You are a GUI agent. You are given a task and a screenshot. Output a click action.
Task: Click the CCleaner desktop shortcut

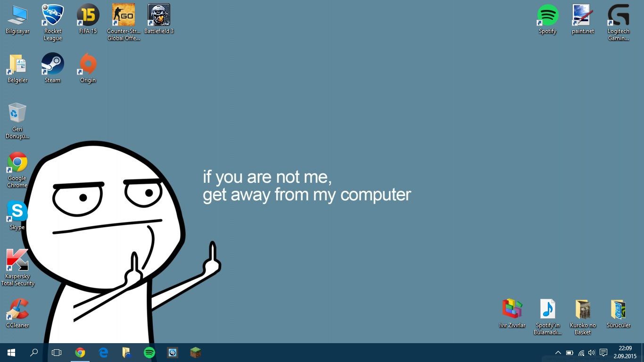tap(17, 313)
